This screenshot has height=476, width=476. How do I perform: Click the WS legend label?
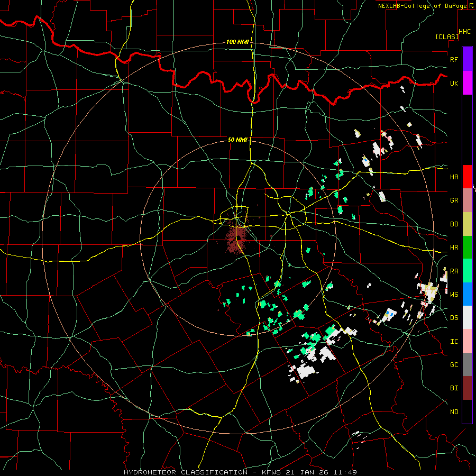click(454, 295)
